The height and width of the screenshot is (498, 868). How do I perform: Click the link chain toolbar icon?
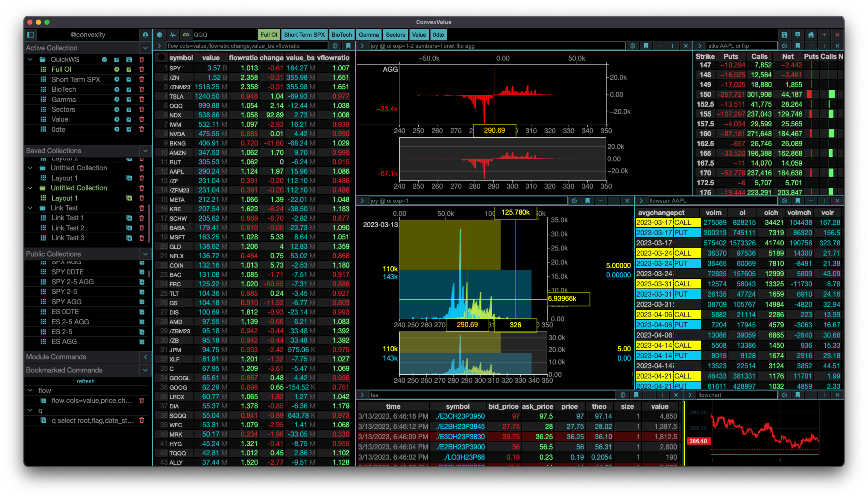(x=186, y=35)
